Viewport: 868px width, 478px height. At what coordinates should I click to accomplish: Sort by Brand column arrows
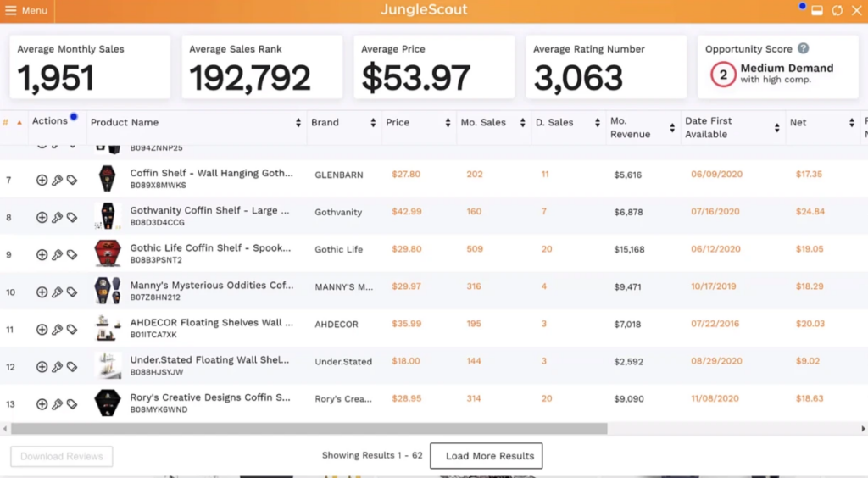(373, 123)
